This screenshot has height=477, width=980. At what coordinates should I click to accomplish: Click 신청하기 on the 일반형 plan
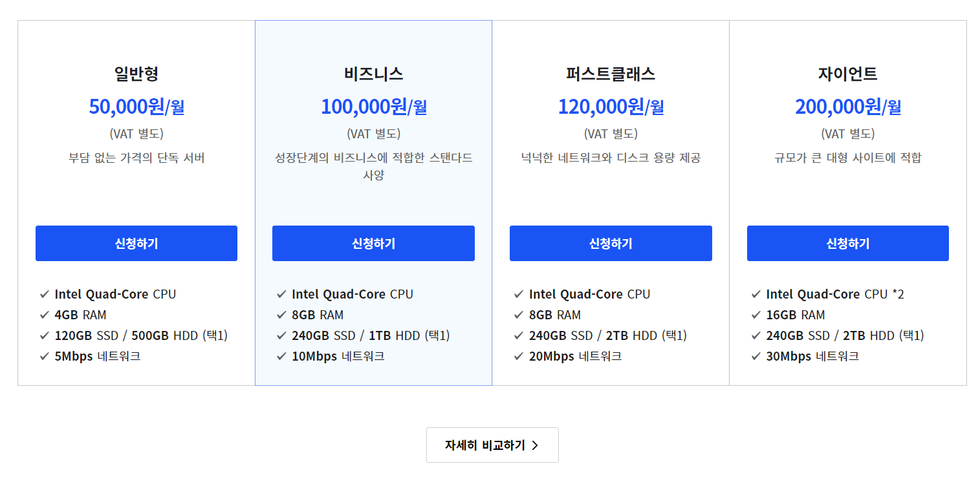[136, 243]
